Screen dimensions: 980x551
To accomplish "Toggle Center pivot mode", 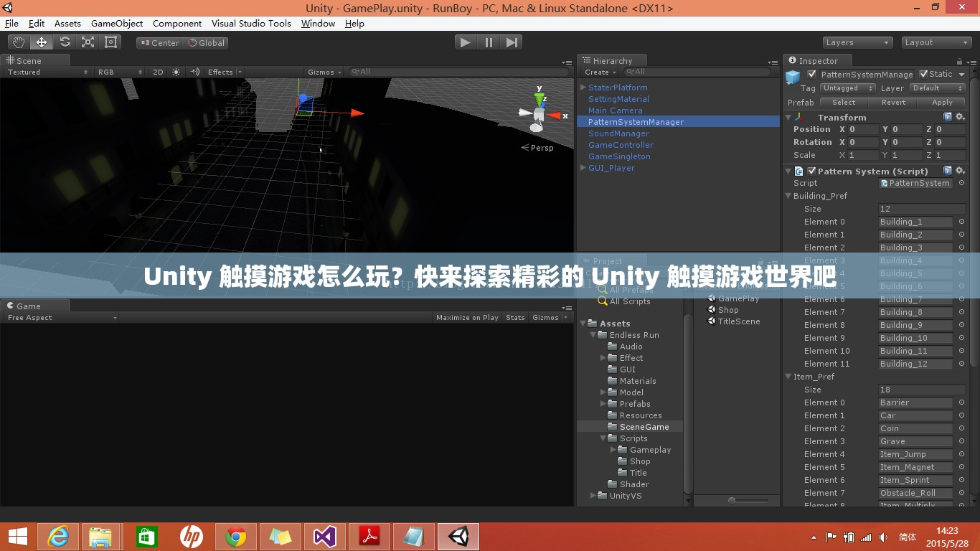I will click(160, 43).
